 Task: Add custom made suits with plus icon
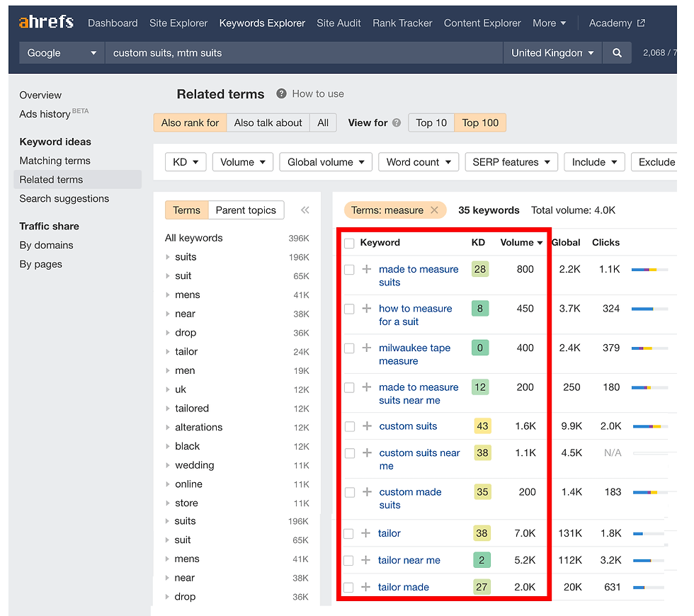click(367, 492)
